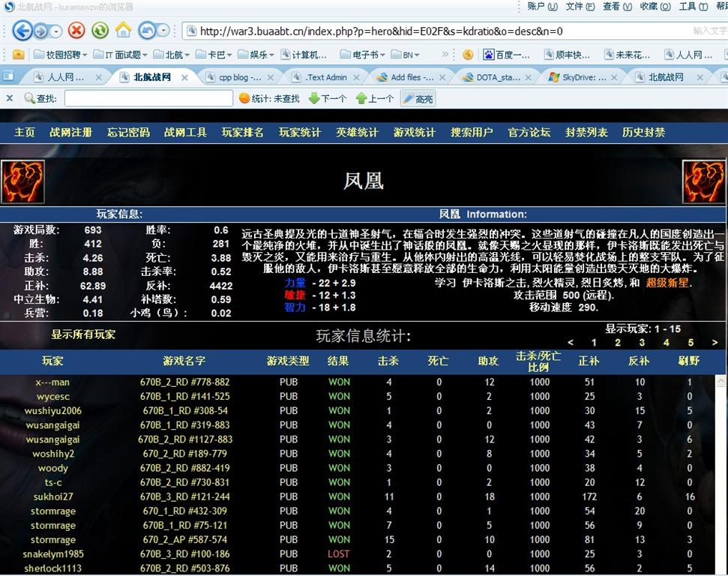Click the undo closed tab arrow icon
The height and width of the screenshot is (576, 728).
click(146, 31)
